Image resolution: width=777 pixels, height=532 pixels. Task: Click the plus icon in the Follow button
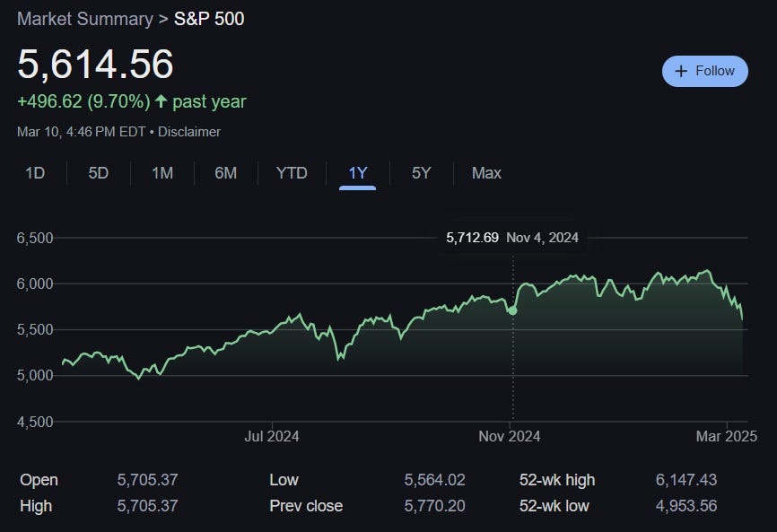[x=681, y=72]
